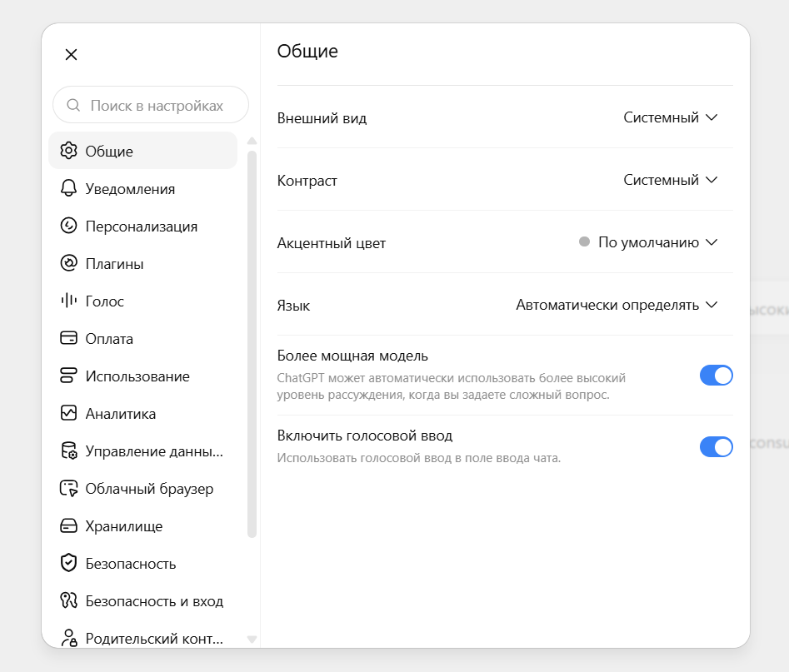Viewport: 789px width, 672px height.
Task: Click the Включить голосовой ввод label
Action: click(365, 435)
